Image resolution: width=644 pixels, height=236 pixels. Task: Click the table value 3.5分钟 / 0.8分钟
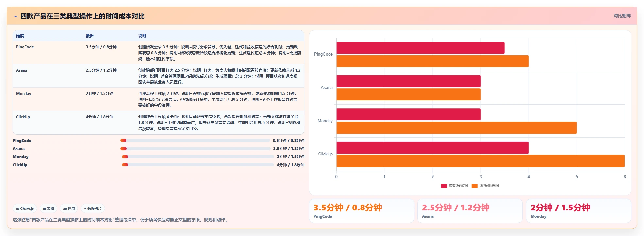click(x=101, y=47)
